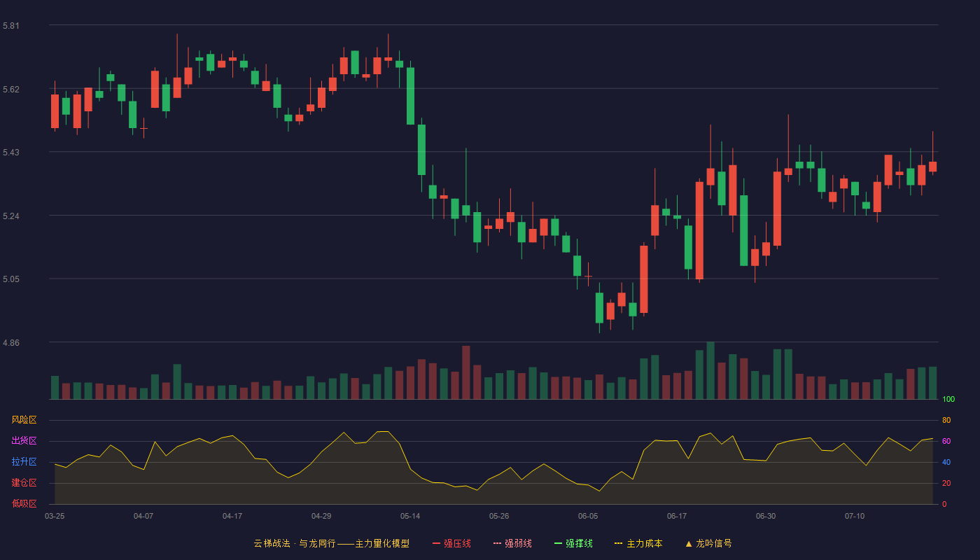Click the 04-17 date label
Screen dimensions: 980x560
click(232, 516)
